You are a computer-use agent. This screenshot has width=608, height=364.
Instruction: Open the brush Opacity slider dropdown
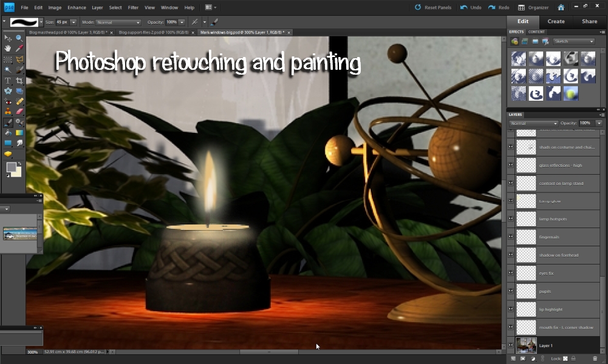coord(182,22)
